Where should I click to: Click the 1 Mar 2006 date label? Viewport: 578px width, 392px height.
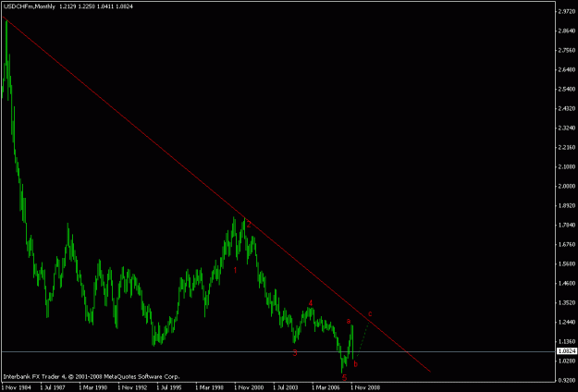pos(326,387)
